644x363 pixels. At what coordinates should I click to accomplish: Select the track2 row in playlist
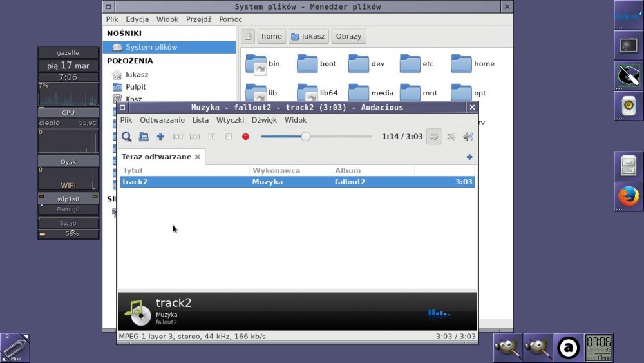click(x=298, y=182)
